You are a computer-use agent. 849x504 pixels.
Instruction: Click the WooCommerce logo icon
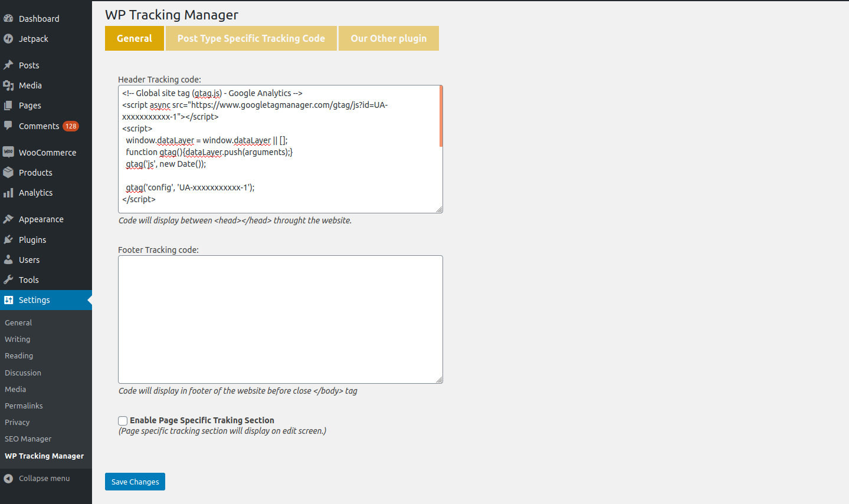[8, 152]
